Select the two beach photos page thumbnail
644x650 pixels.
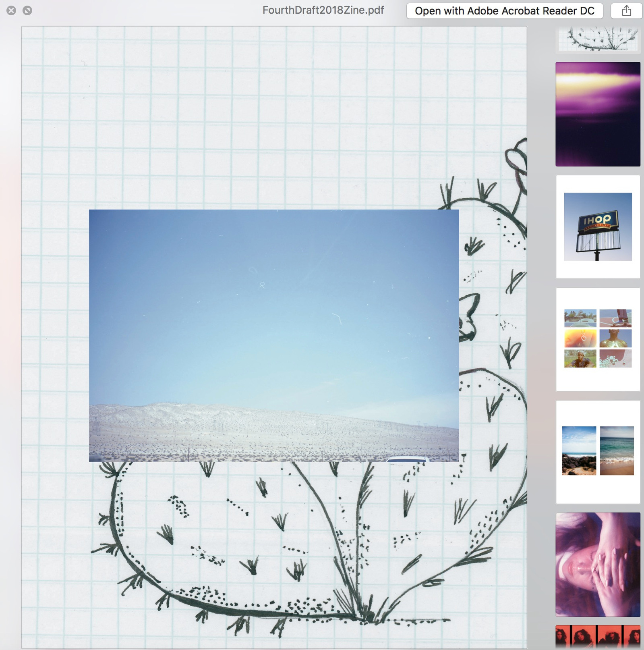(x=598, y=452)
